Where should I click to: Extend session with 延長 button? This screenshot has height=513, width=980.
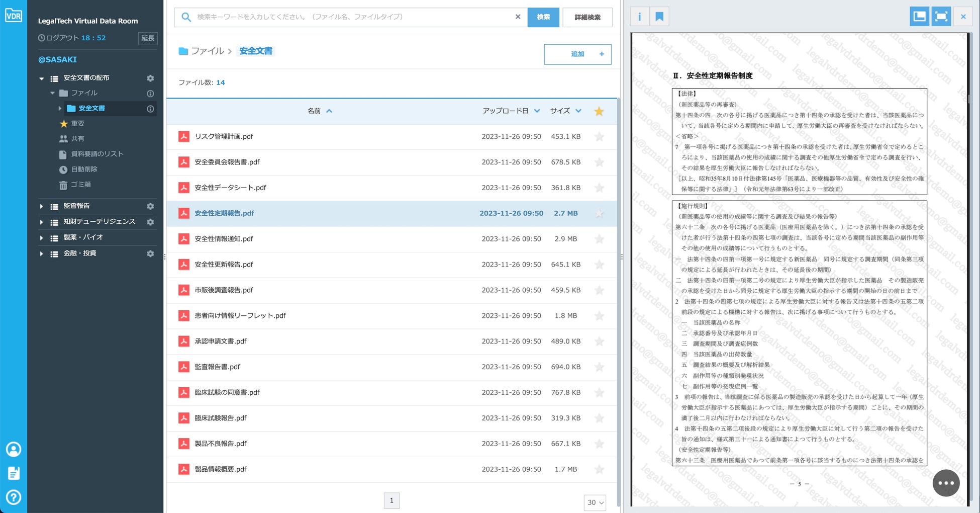pyautogui.click(x=148, y=38)
